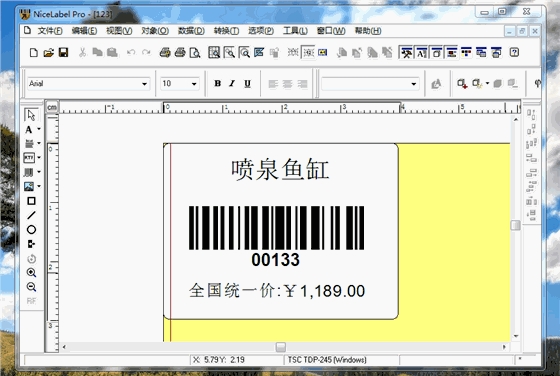Open a label file with the folder icon
Screen dimensions: 560x376
pyautogui.click(x=49, y=53)
